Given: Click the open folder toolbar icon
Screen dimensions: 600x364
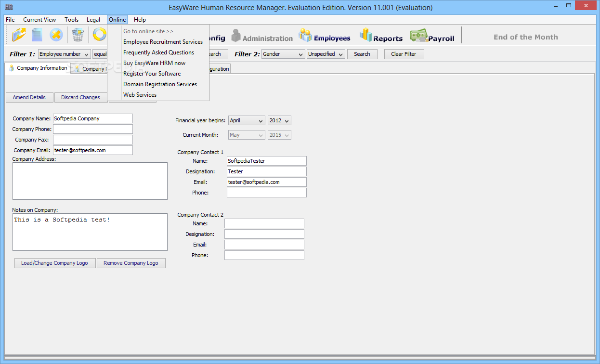Looking at the screenshot, I should point(19,35).
